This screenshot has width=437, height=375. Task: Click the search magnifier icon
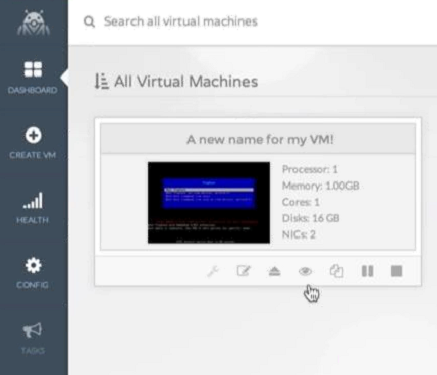[89, 22]
